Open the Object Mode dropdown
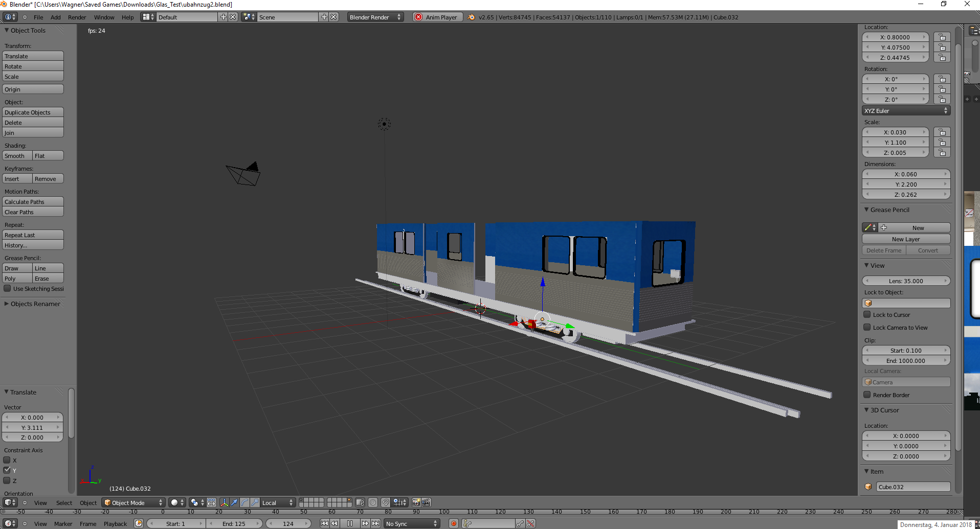Image resolution: width=980 pixels, height=529 pixels. (x=133, y=503)
